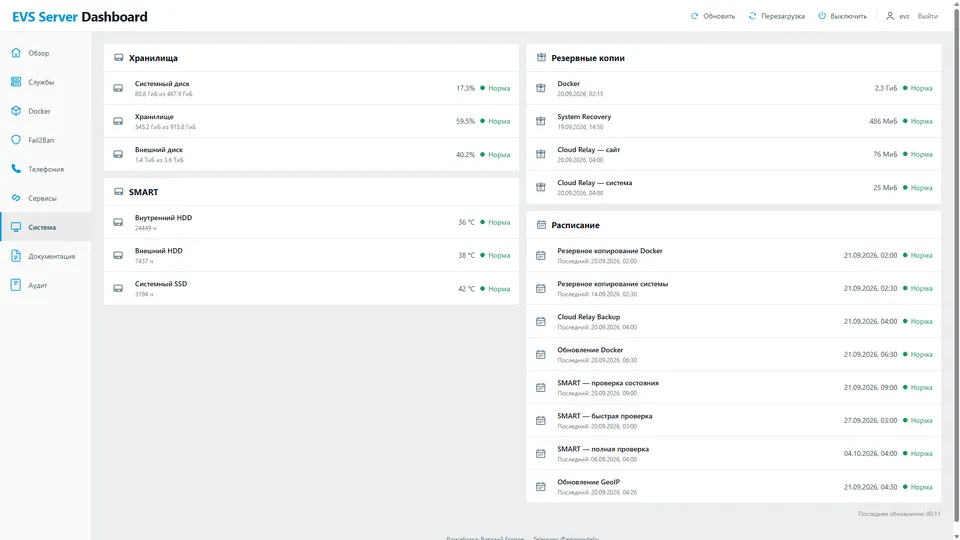The height and width of the screenshot is (540, 960).
Task: Click the Внутренний HDD row icon
Action: tap(118, 222)
